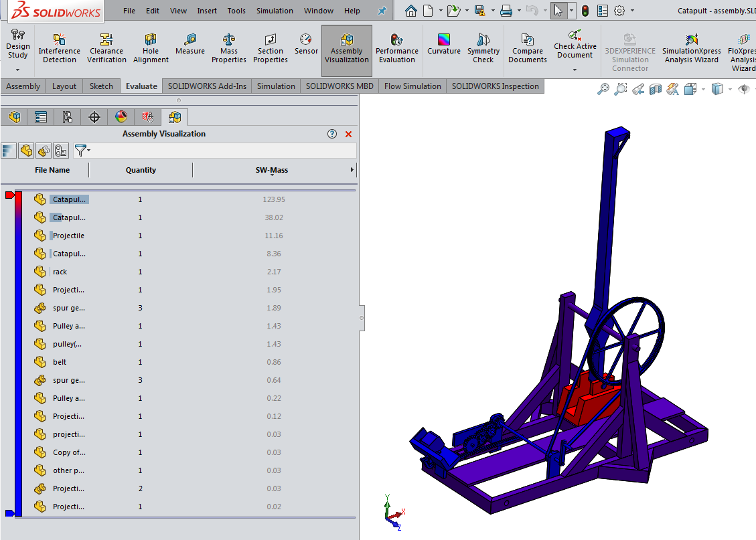Run Performance Evaluation
This screenshot has width=756, height=540.
pos(397,49)
